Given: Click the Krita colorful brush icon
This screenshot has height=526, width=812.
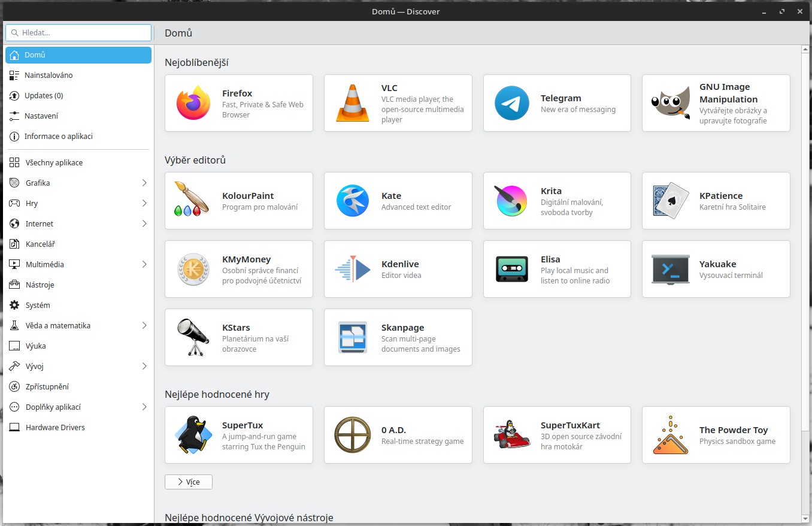Looking at the screenshot, I should pos(512,201).
